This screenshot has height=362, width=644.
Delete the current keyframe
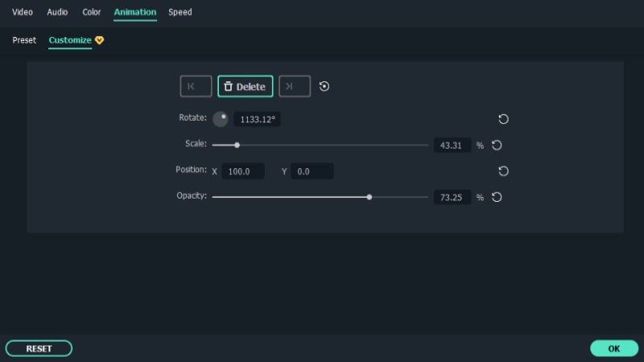(246, 86)
